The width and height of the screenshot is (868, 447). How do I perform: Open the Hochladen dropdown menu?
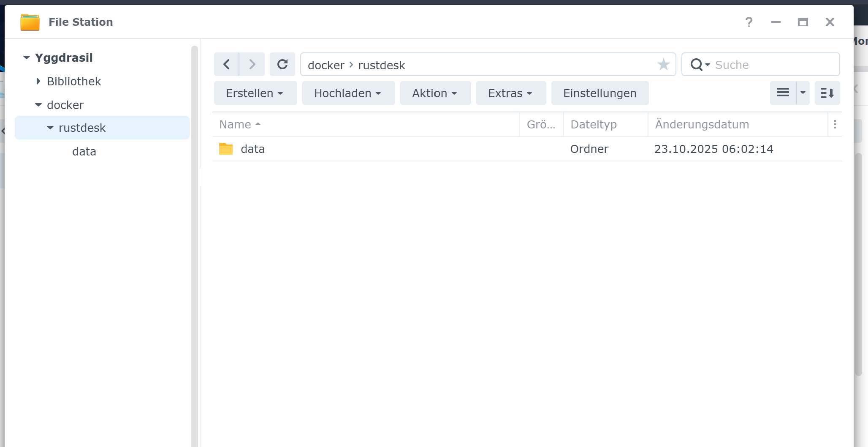[x=348, y=93]
